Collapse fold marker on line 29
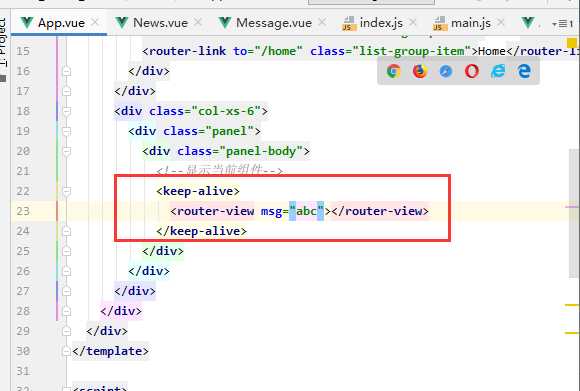 coord(67,331)
